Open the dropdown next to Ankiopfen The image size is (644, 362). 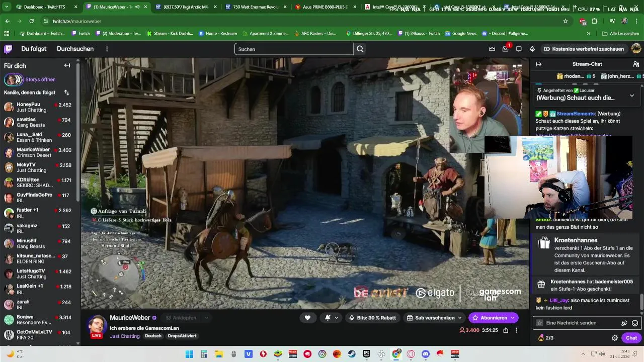click(206, 318)
